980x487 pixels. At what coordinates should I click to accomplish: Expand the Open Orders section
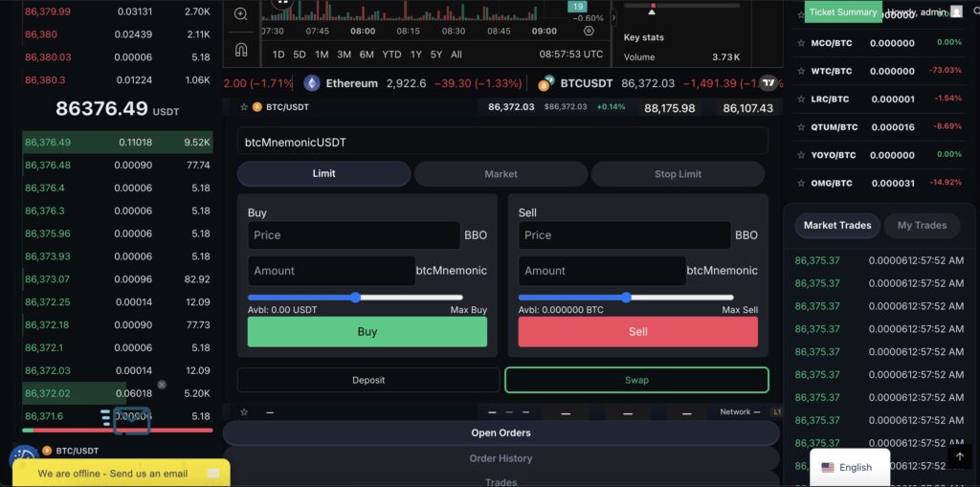501,432
